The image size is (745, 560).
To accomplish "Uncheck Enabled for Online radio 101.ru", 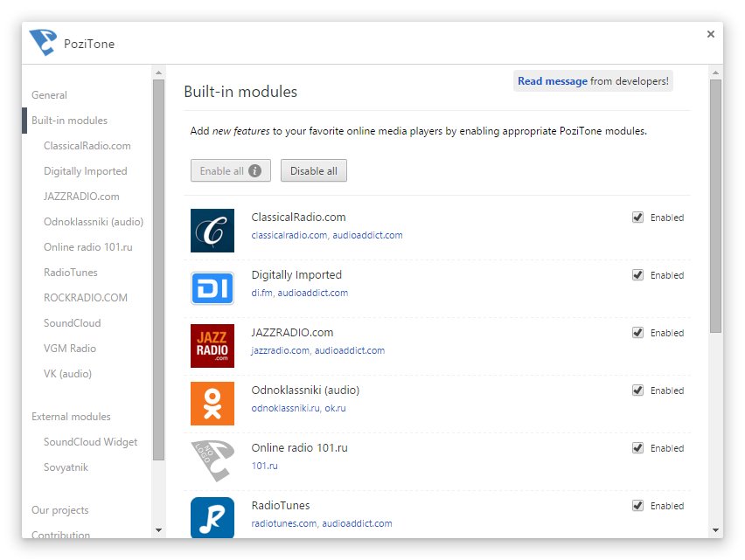I will 637,448.
